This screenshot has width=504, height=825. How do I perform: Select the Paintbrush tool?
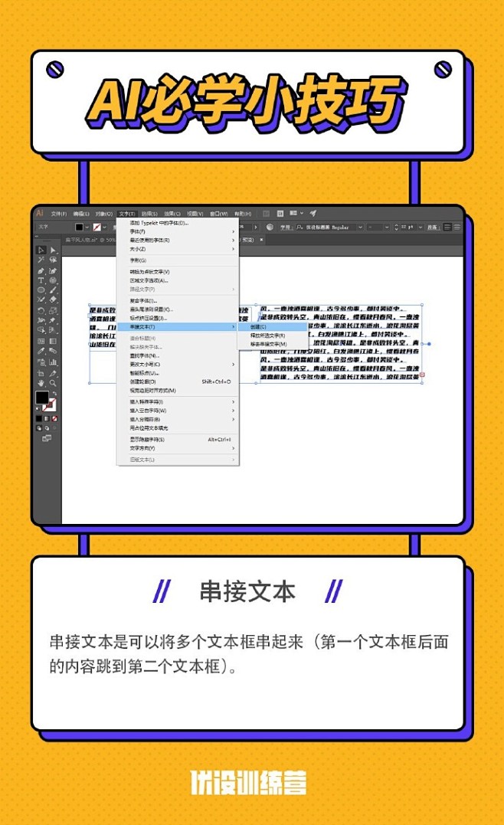pyautogui.click(x=53, y=290)
